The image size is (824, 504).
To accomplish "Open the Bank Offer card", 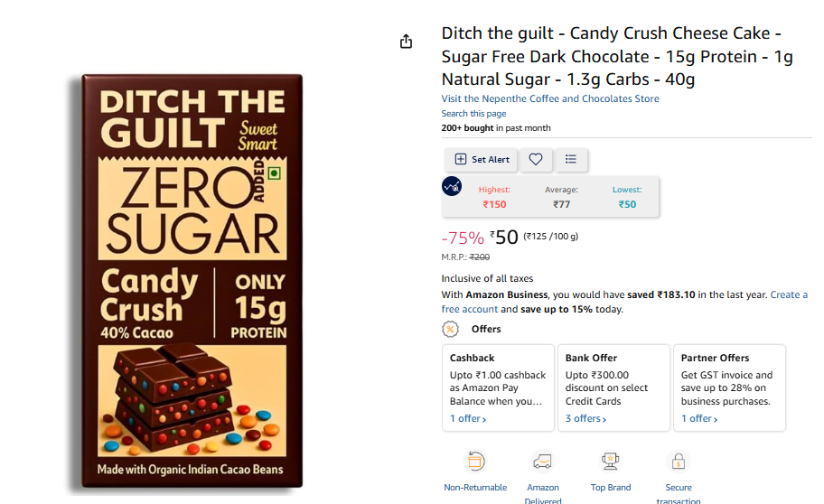I will pos(613,387).
